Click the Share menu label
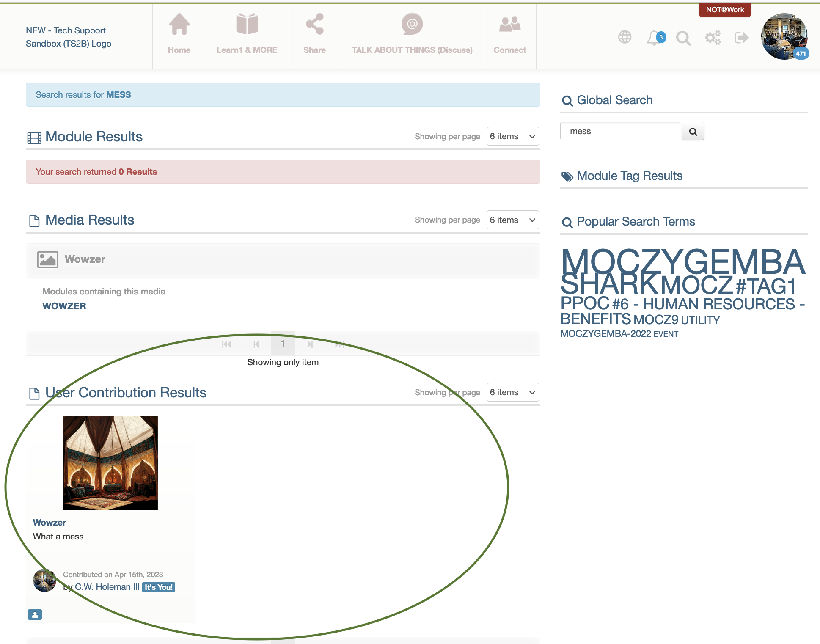This screenshot has width=820, height=644. pos(315,50)
